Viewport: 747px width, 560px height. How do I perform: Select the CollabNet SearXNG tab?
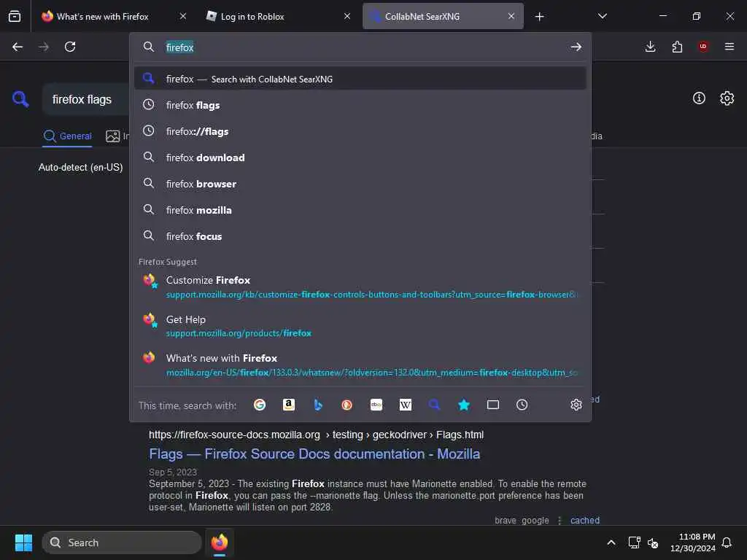(443, 16)
